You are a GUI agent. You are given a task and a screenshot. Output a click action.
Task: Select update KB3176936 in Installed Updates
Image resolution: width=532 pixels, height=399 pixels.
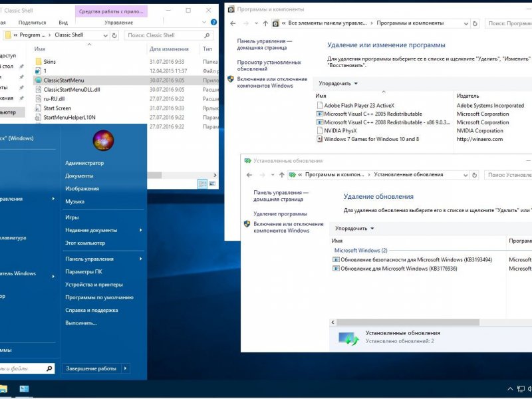point(395,269)
